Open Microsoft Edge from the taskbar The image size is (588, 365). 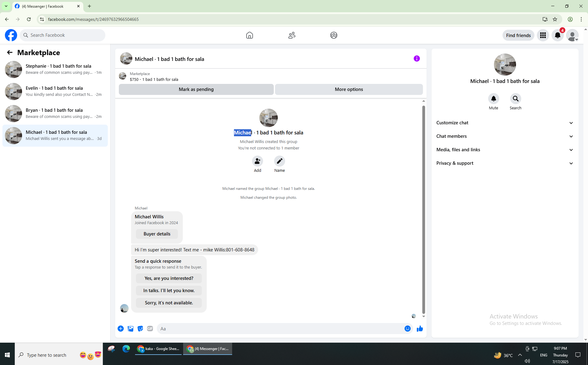click(x=126, y=349)
